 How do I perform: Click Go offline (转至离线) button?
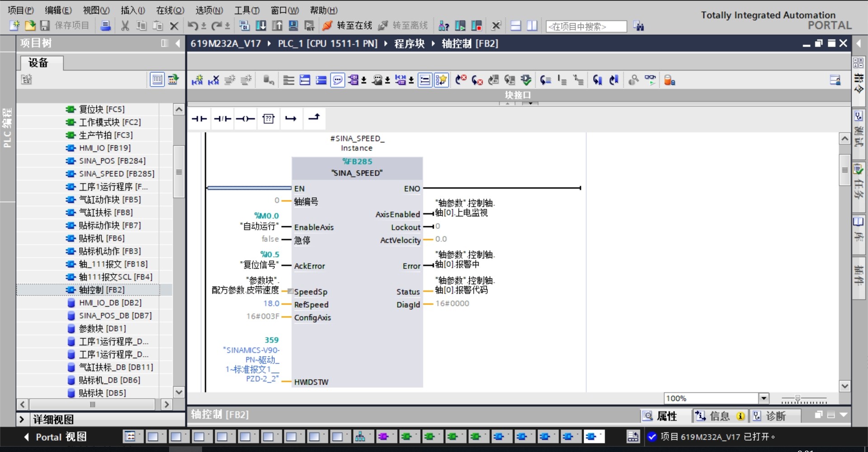click(x=403, y=26)
